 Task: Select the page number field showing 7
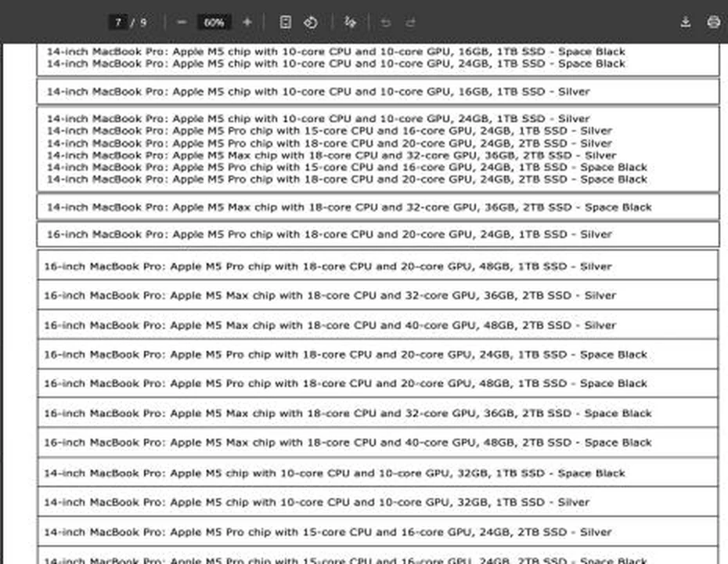[x=118, y=22]
